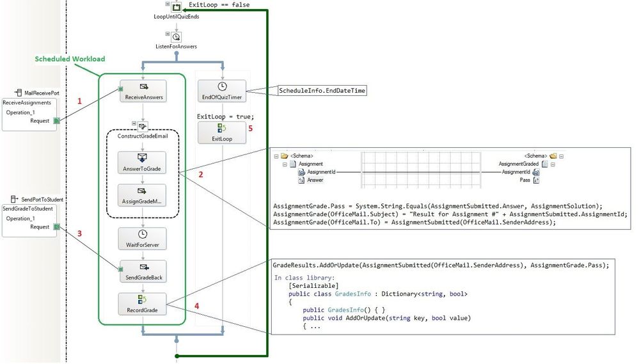The image size is (639, 364).
Task: Select the LoopUntilQuizEnds loop shape icon
Action: [177, 7]
